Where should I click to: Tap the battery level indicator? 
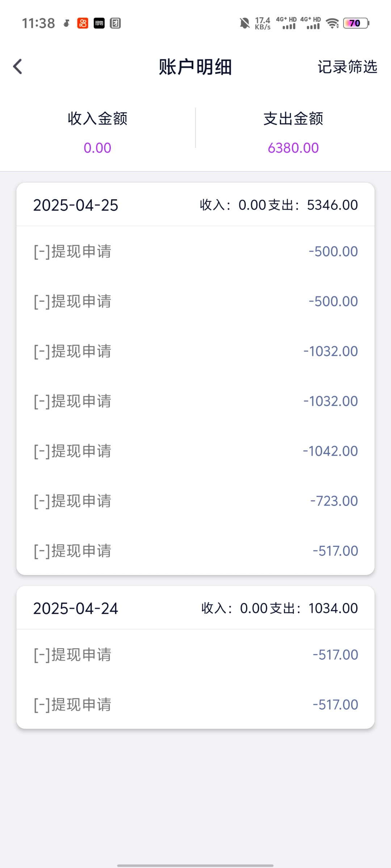tap(356, 24)
